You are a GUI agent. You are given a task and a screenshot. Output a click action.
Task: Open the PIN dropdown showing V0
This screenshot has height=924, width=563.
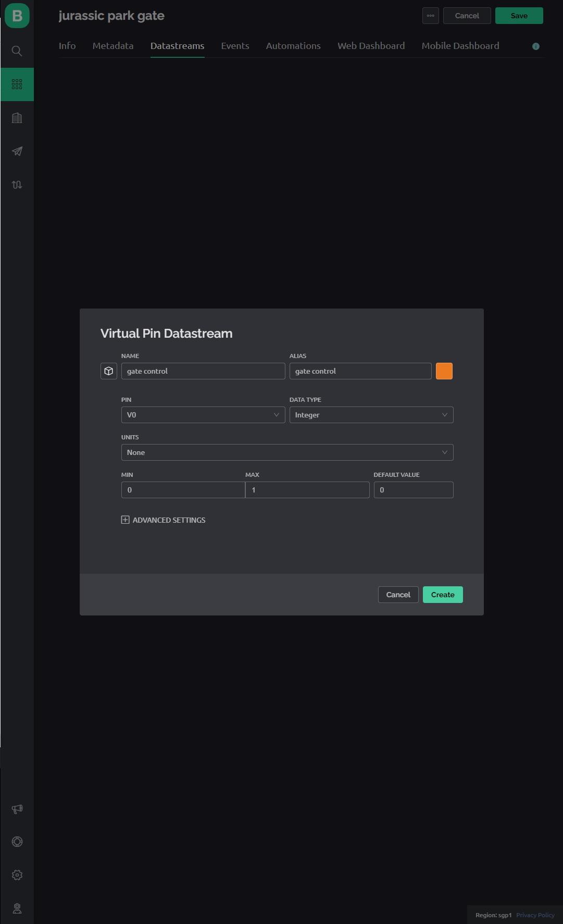click(203, 415)
